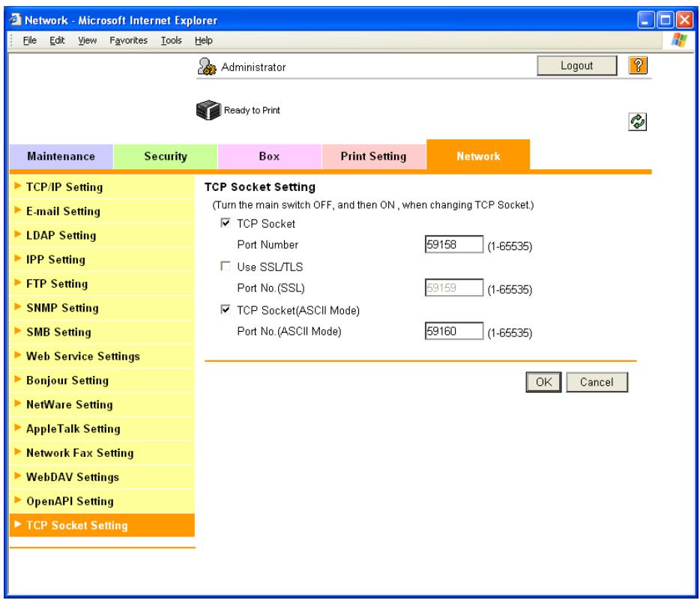
Task: Open the Tools menu
Action: pos(171,40)
